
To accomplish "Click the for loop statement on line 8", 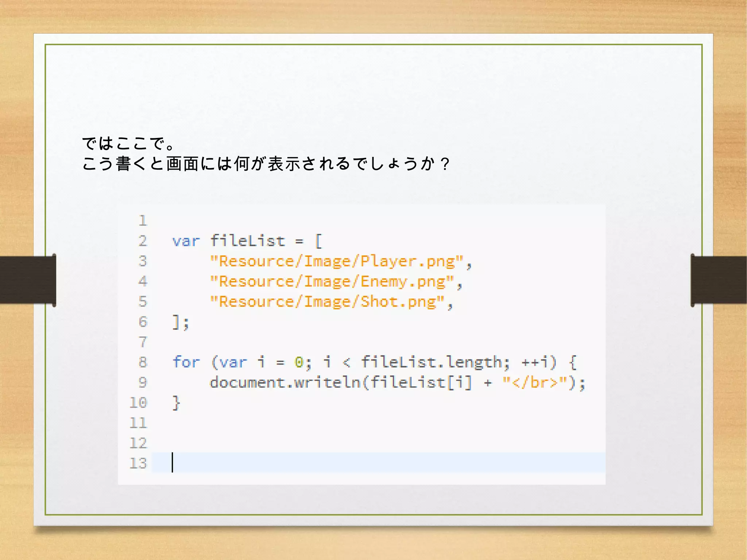I will pyautogui.click(x=374, y=363).
